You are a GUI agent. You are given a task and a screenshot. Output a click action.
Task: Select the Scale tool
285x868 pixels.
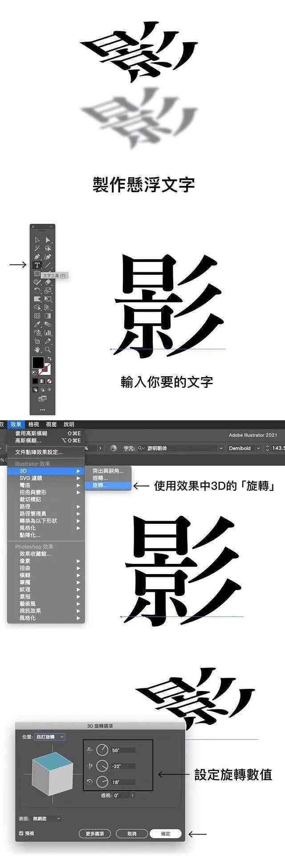[48, 290]
